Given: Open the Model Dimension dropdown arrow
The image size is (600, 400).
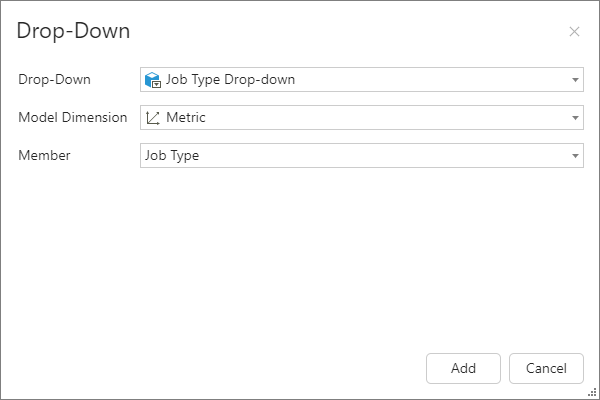Looking at the screenshot, I should pos(575,118).
